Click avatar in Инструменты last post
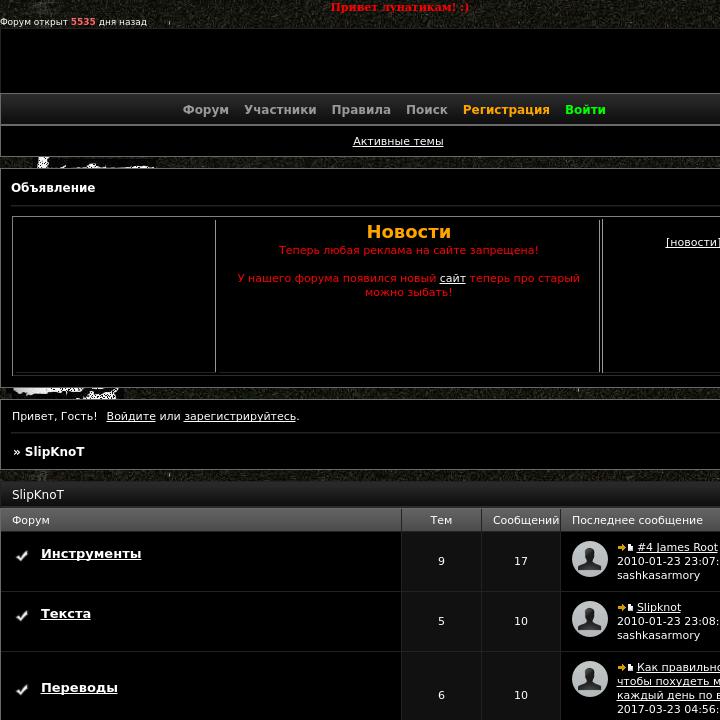This screenshot has width=720, height=720. click(590, 559)
